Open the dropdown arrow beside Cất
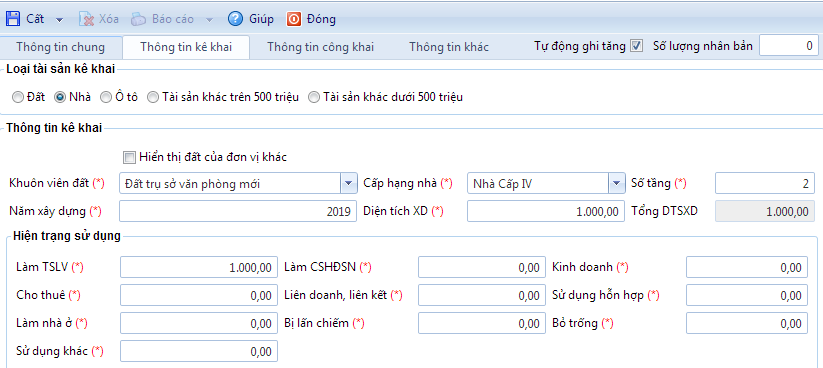The image size is (823, 368). [x=59, y=20]
